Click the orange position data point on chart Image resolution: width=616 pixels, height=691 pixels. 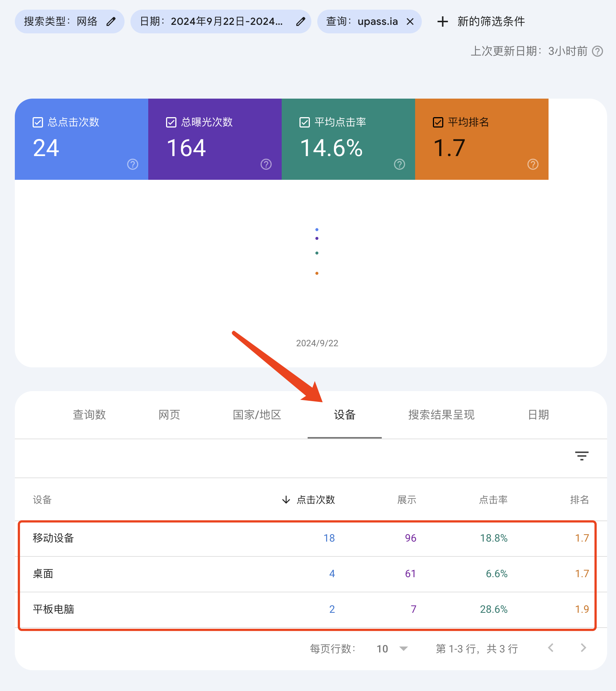tap(317, 274)
